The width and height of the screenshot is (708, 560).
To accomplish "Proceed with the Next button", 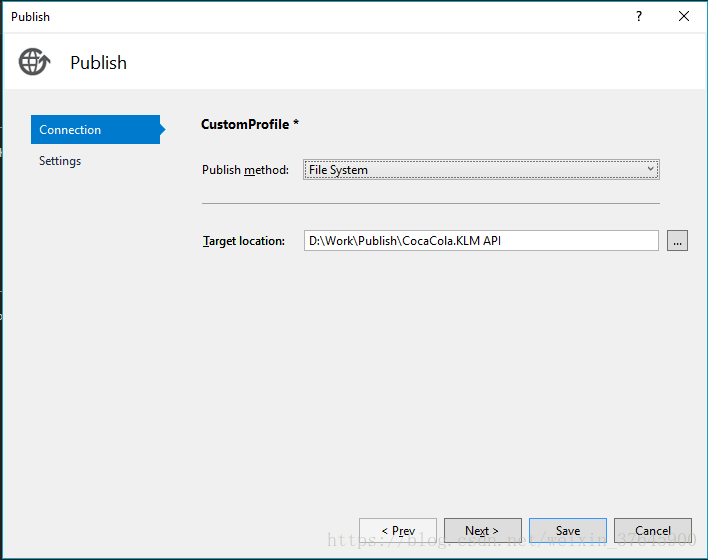I will [481, 531].
